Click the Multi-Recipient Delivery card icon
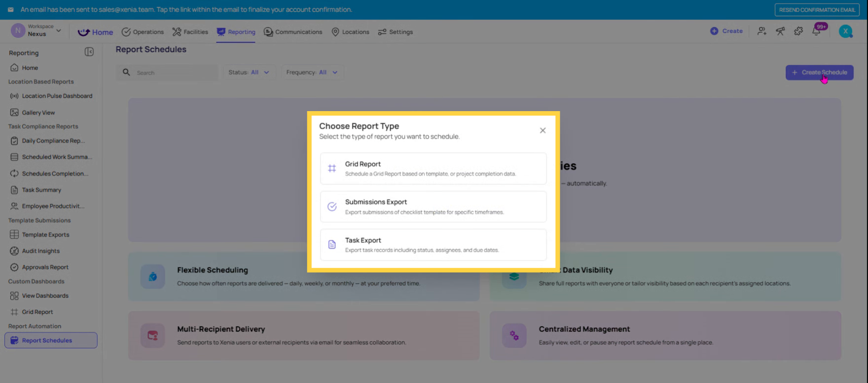The width and height of the screenshot is (868, 383). tap(152, 336)
